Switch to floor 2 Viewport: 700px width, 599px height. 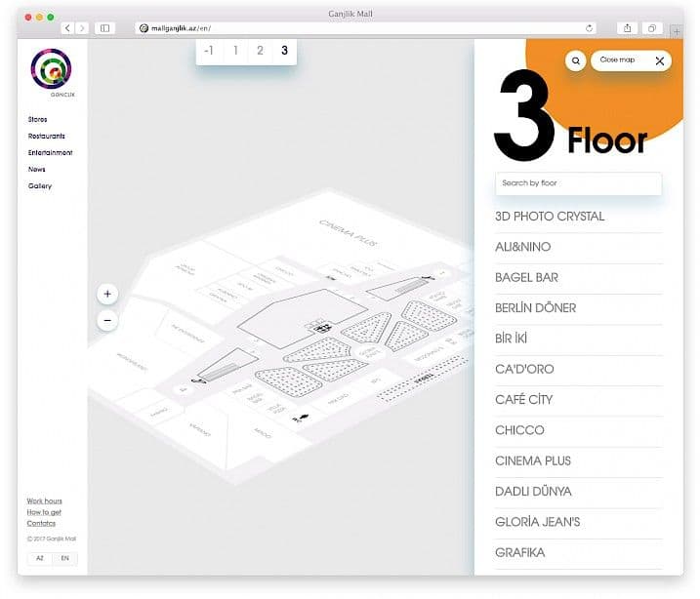click(x=260, y=51)
